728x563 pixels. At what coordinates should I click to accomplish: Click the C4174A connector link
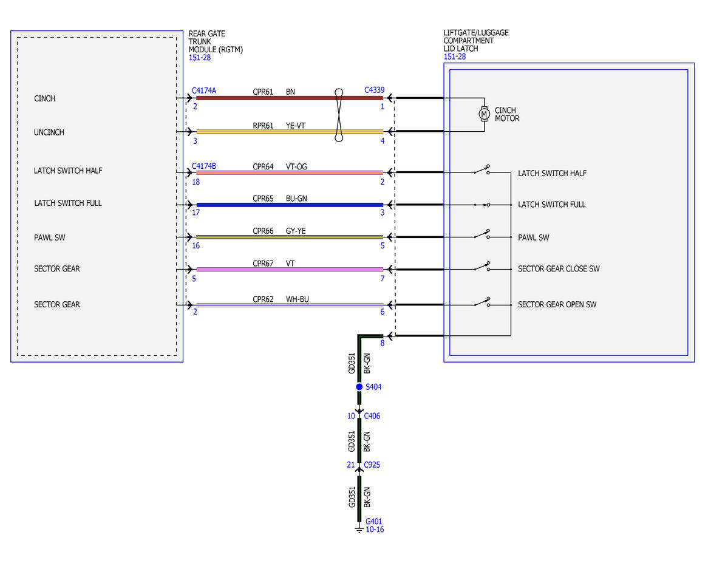click(204, 90)
